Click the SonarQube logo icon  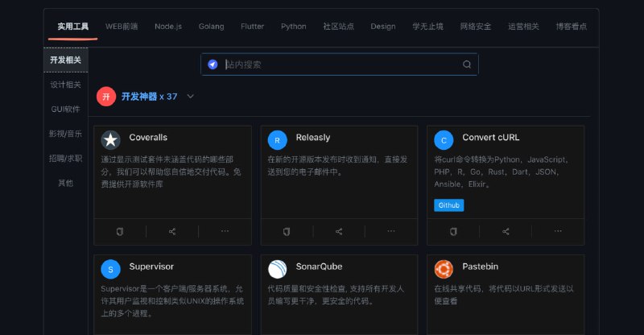click(x=277, y=269)
